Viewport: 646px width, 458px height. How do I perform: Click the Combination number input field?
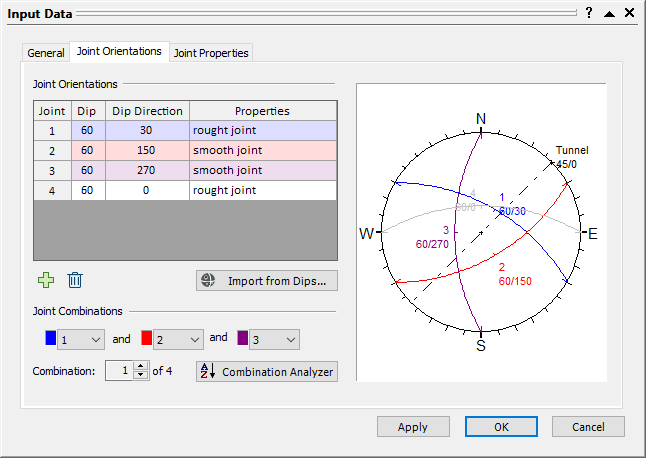(119, 371)
